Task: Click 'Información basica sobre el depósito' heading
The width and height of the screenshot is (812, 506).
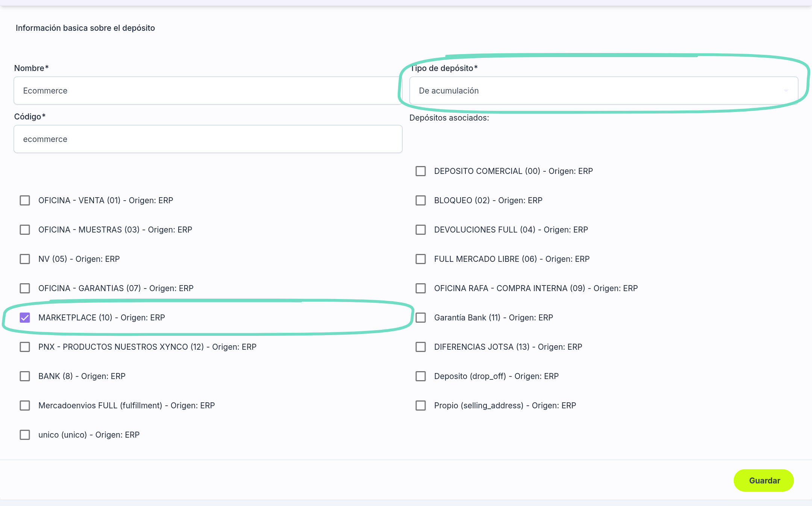Action: pyautogui.click(x=85, y=28)
